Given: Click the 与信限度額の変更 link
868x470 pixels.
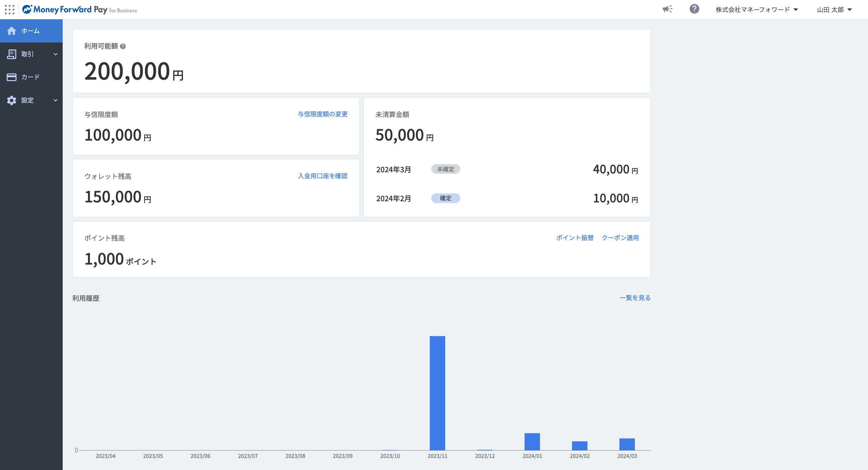Looking at the screenshot, I should (322, 114).
